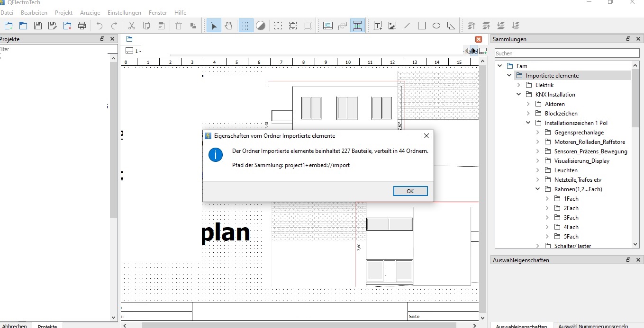This screenshot has width=644, height=328.
Task: Select the 3Fach folder in tree
Action: click(x=571, y=218)
